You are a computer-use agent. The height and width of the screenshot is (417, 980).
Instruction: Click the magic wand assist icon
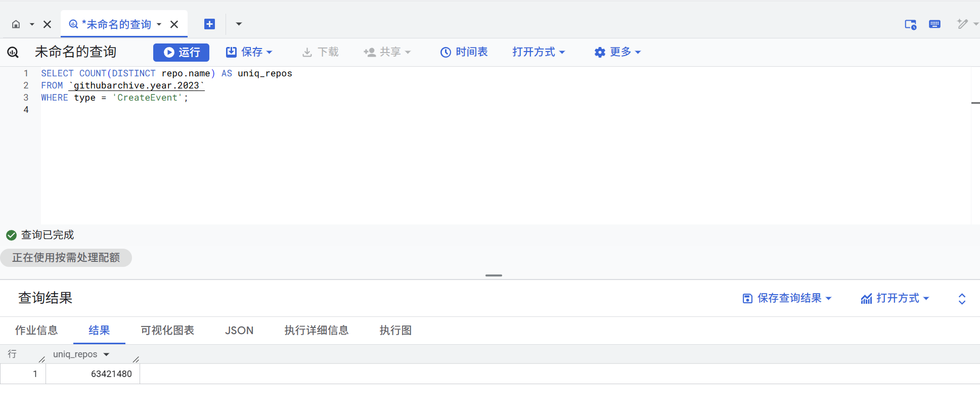(962, 24)
